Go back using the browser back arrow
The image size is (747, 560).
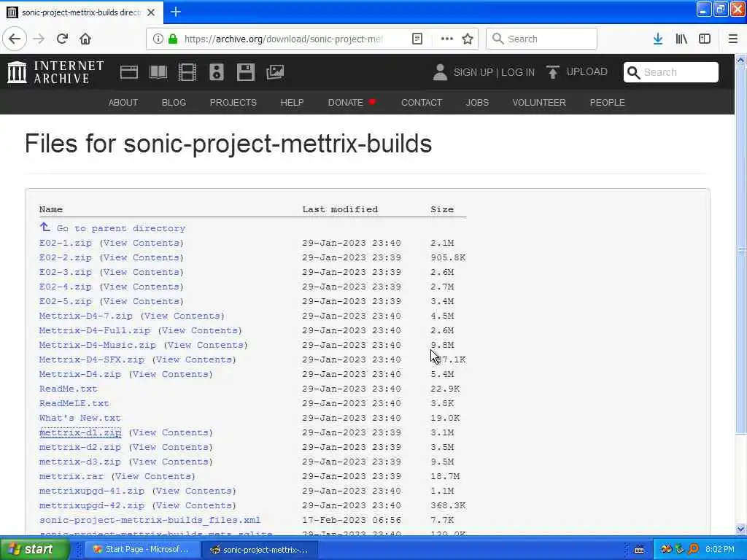pyautogui.click(x=15, y=39)
